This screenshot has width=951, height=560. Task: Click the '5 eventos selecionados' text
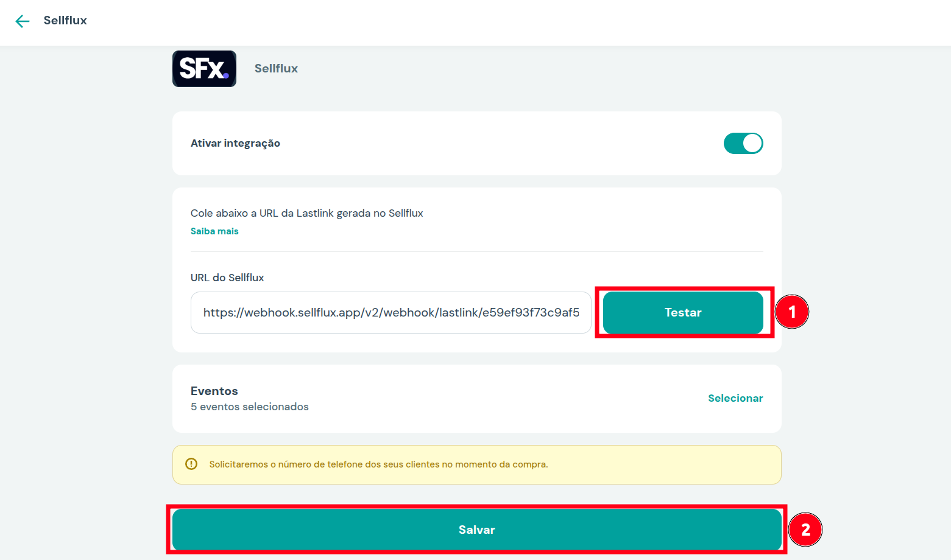point(250,407)
